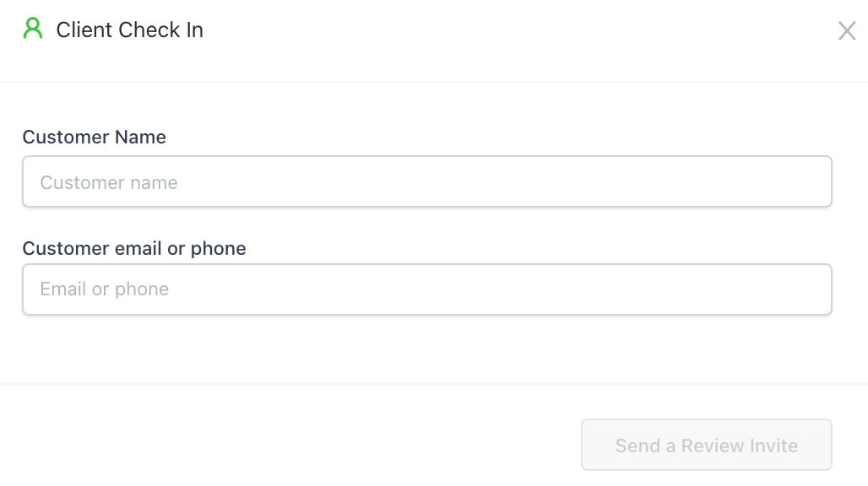Image resolution: width=868 pixels, height=486 pixels.
Task: Click the disabled button in the dialog footer
Action: tap(706, 445)
